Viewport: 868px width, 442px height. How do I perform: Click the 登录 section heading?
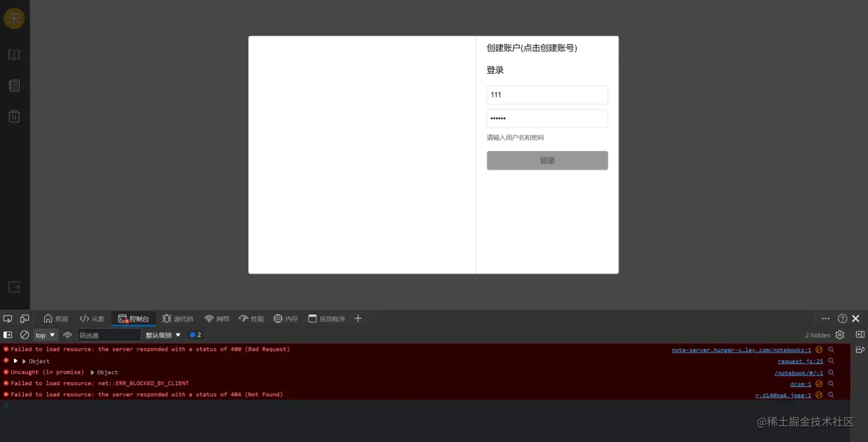(x=495, y=70)
